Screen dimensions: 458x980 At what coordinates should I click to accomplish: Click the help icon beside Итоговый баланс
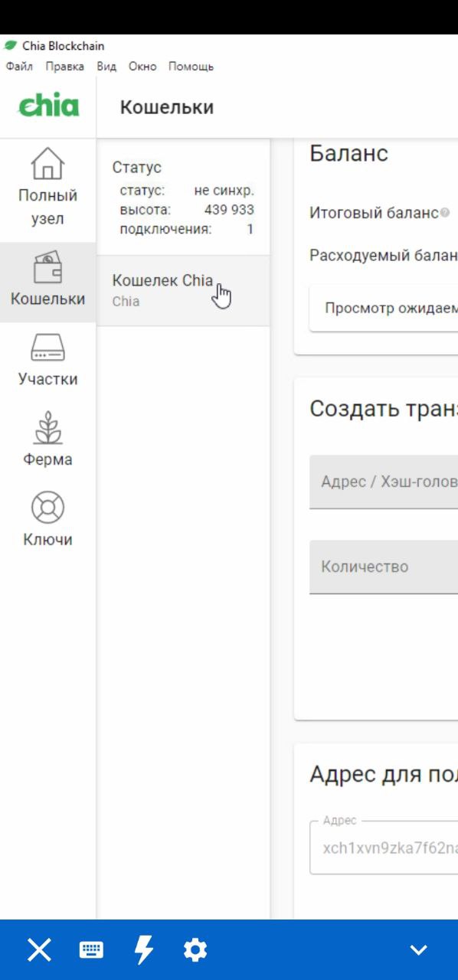[x=445, y=213]
